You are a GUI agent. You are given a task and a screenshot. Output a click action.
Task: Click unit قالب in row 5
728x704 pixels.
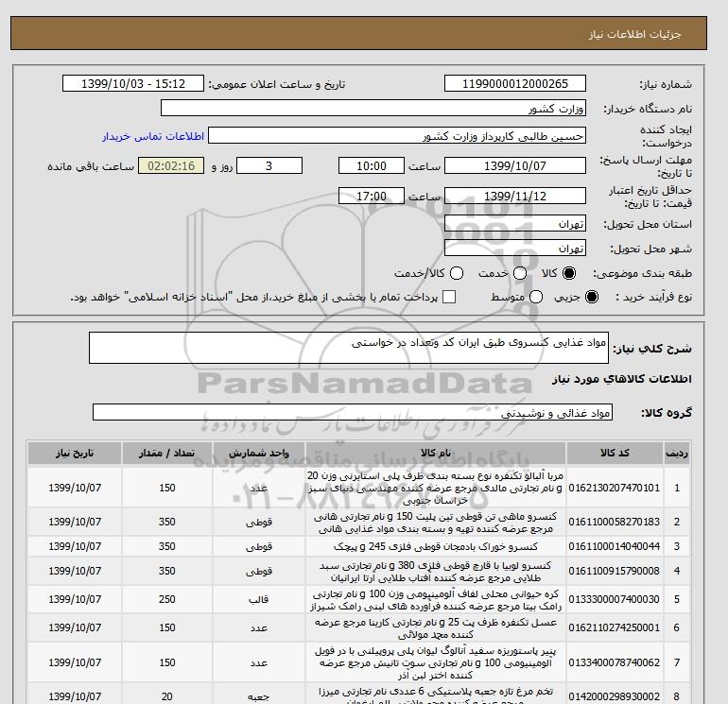click(259, 599)
